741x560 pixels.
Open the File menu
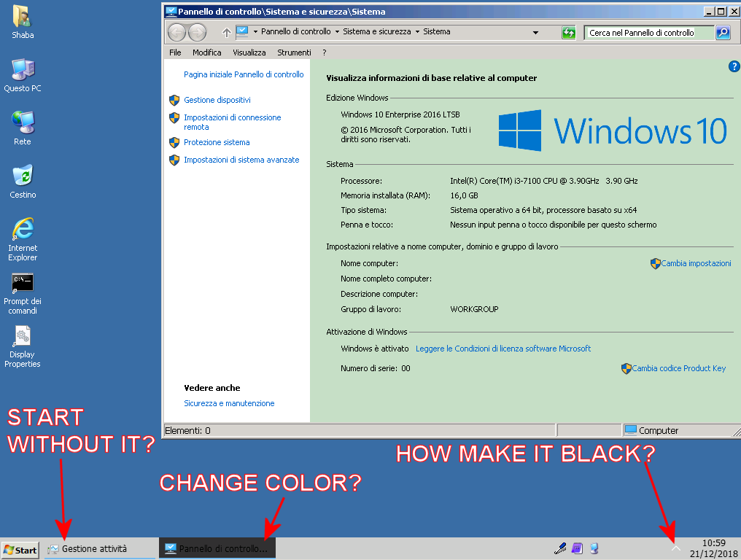[x=175, y=52]
